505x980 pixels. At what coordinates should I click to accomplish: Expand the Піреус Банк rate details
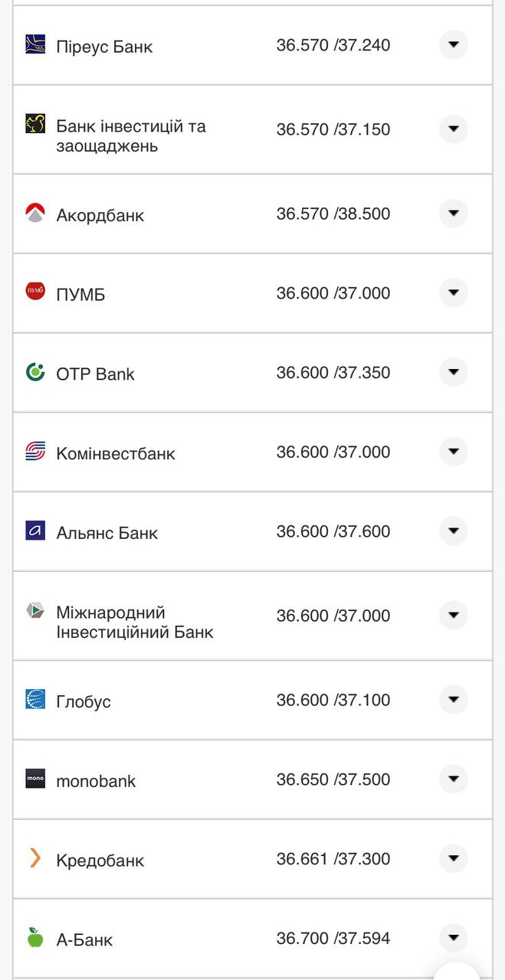[x=454, y=44]
